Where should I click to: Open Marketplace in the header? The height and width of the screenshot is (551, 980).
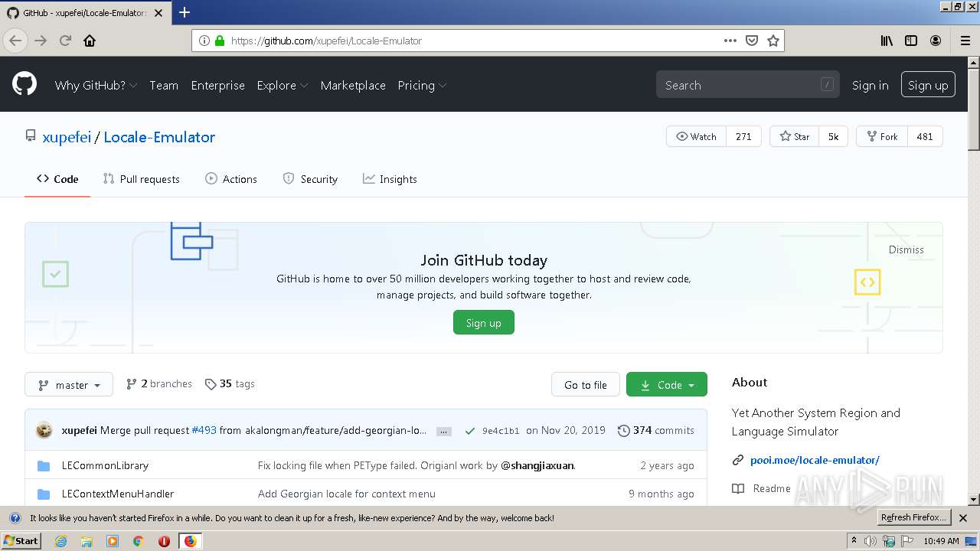(353, 85)
